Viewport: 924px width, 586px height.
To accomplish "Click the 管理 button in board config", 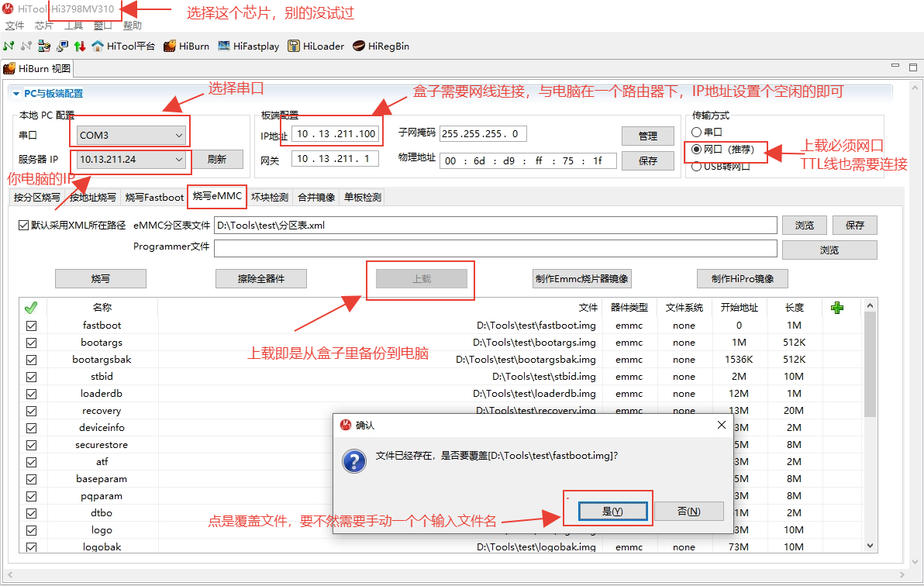I will pos(648,136).
